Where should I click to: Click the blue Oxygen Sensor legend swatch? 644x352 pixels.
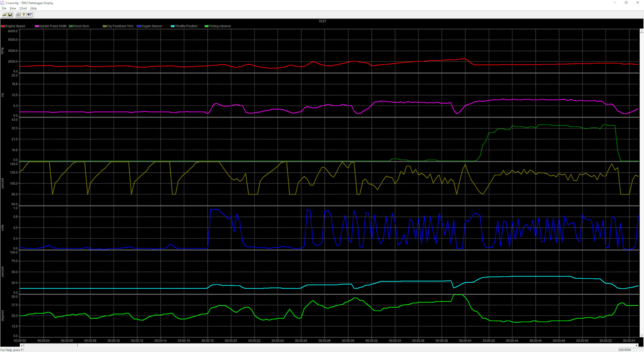[139, 26]
